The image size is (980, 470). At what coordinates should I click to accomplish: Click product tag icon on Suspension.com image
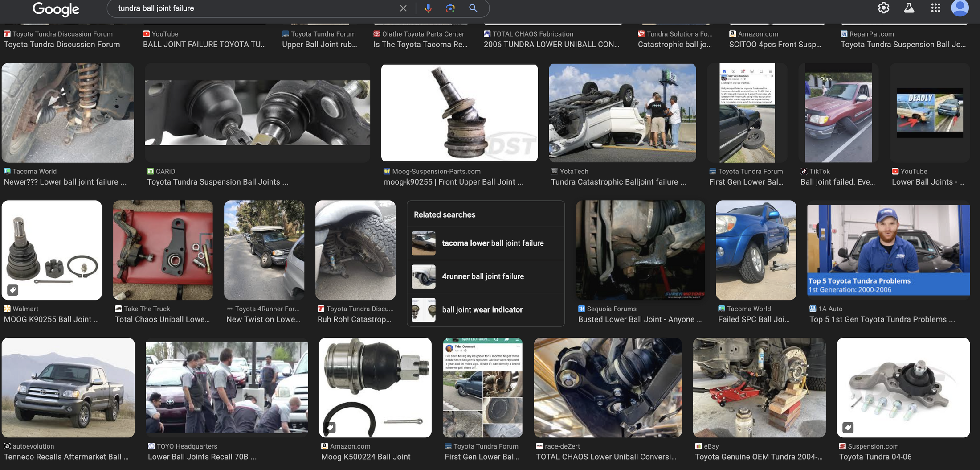point(848,428)
